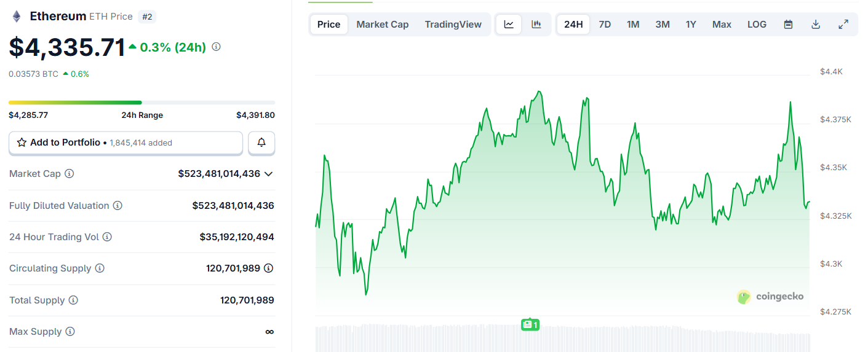The width and height of the screenshot is (868, 352).
Task: Open 24 Hour Trading Vol info icon
Action: [107, 237]
